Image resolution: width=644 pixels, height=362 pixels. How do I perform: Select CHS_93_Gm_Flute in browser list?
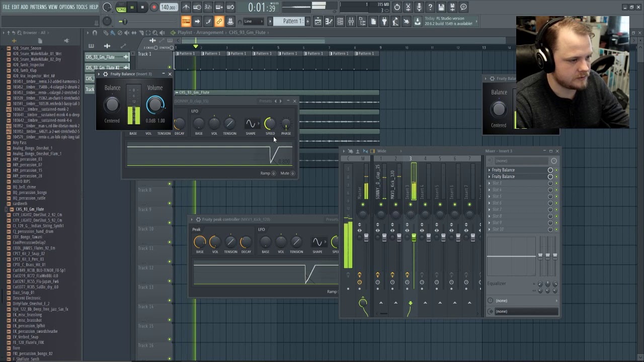coord(30,209)
